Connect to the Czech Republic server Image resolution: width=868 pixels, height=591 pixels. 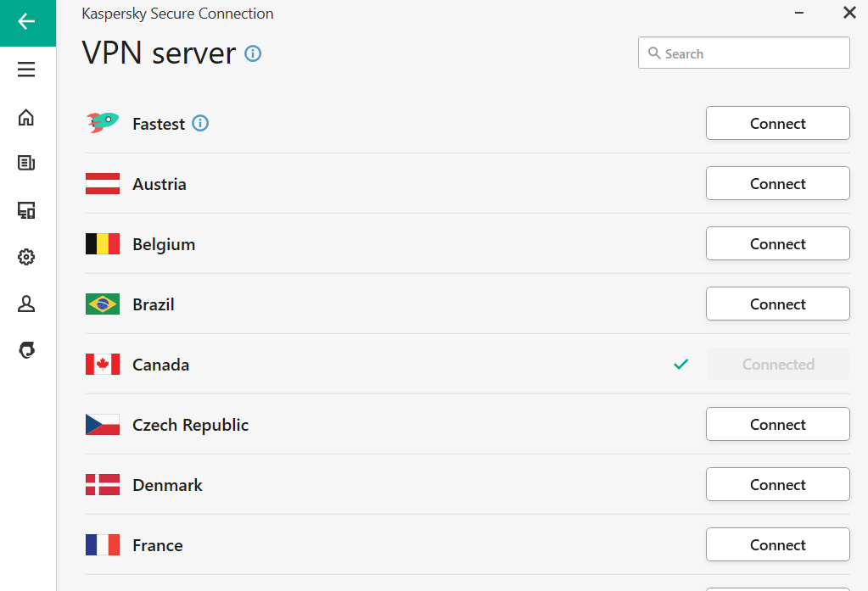tap(777, 424)
